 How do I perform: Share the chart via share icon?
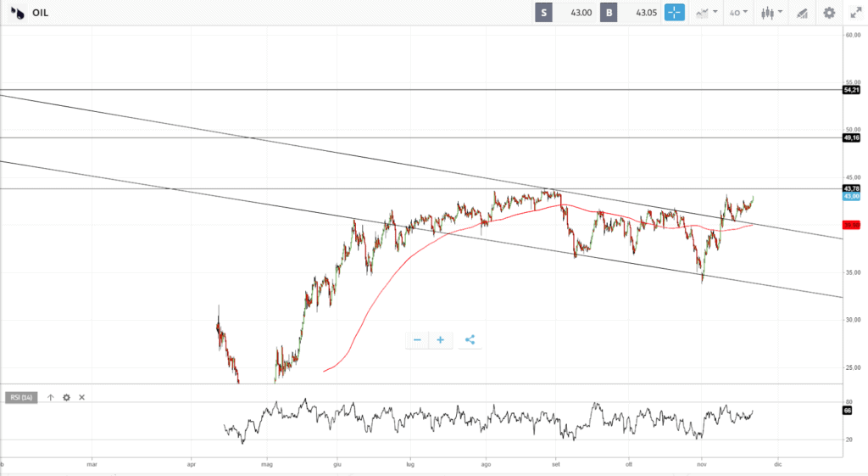(x=470, y=340)
